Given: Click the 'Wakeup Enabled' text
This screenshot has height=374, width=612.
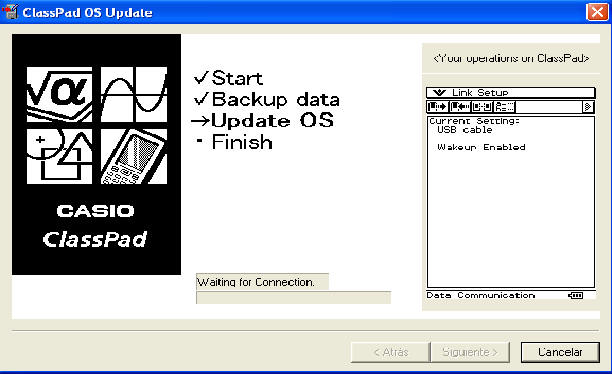Looking at the screenshot, I should point(481,147).
